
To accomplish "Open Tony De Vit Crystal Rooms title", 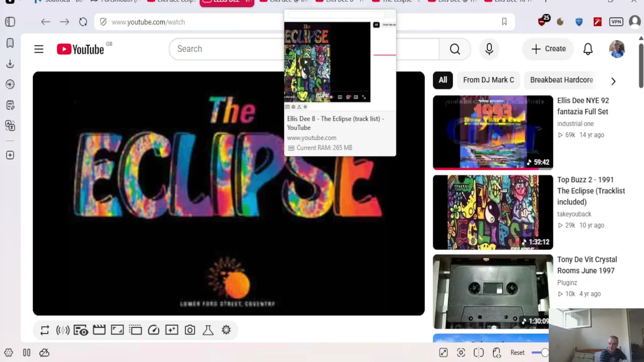I will click(x=587, y=265).
